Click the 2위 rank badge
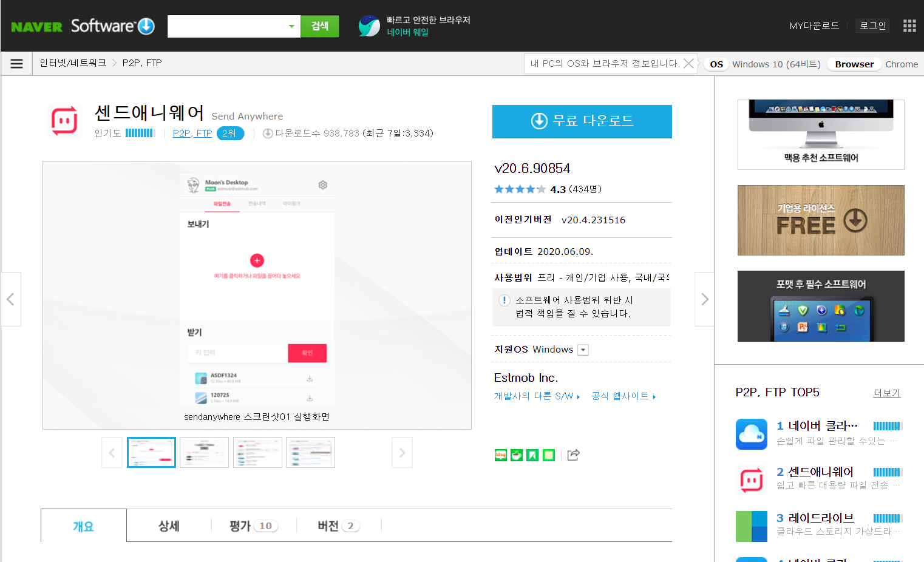The image size is (924, 562). tap(230, 134)
